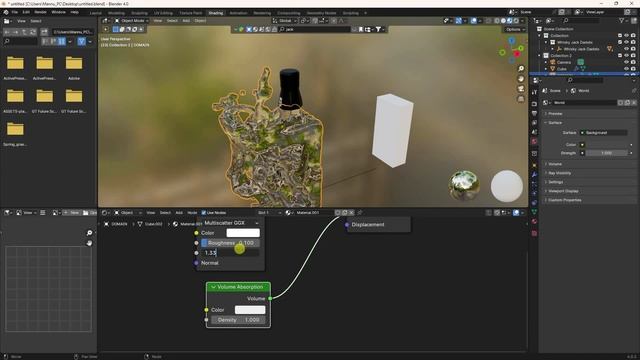The width and height of the screenshot is (640, 360).
Task: Select solid viewport shading
Action: point(503,20)
